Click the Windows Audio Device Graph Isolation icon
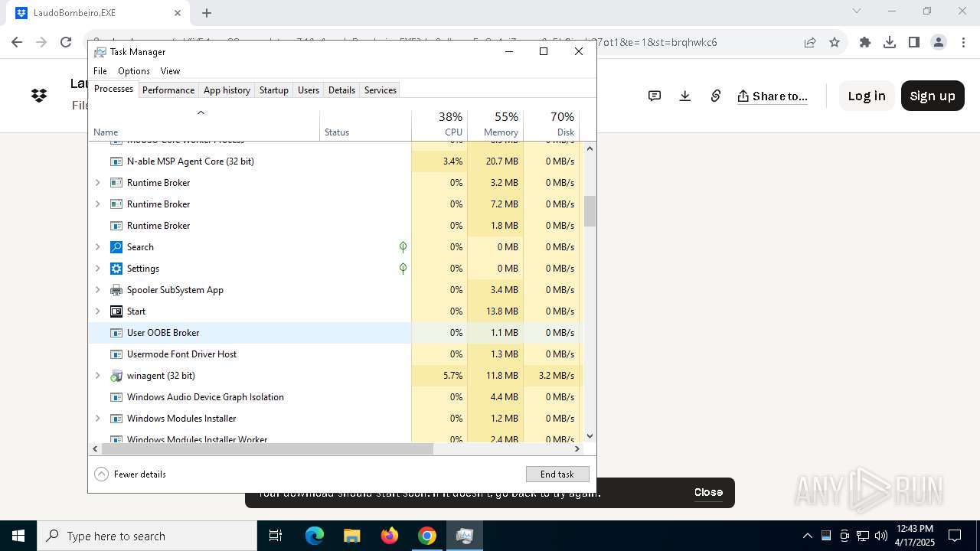The height and width of the screenshot is (551, 980). pos(116,397)
